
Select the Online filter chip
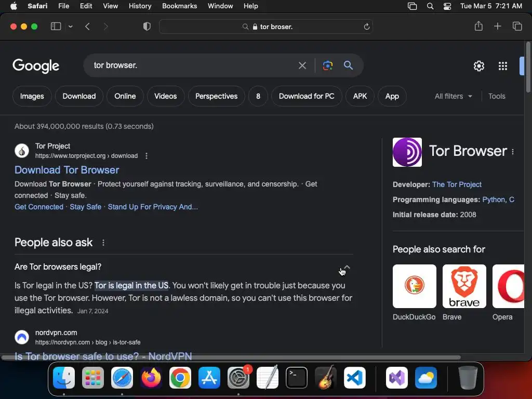[125, 96]
